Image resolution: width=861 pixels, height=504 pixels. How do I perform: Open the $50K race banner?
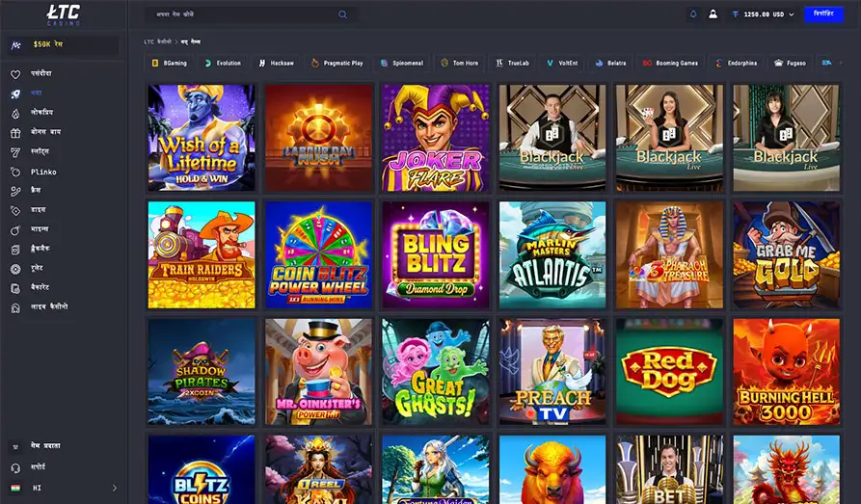pyautogui.click(x=64, y=44)
